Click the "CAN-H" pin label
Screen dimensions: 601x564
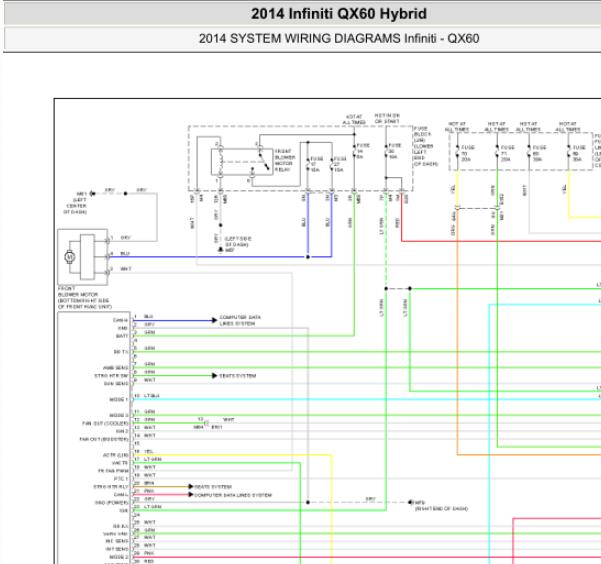[120, 320]
